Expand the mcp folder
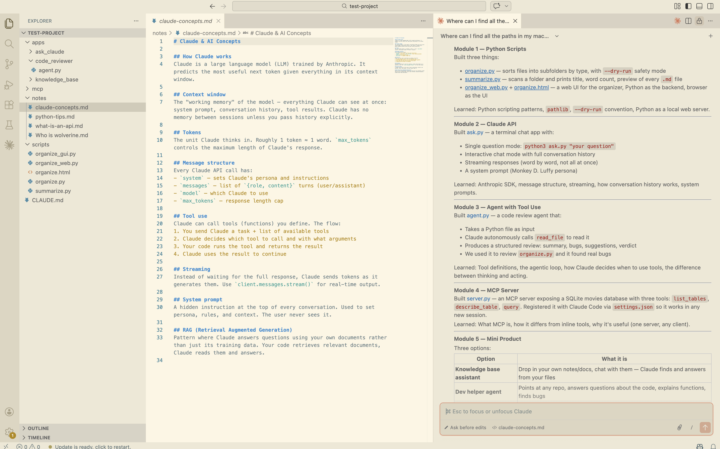This screenshot has width=720, height=449. tap(37, 89)
